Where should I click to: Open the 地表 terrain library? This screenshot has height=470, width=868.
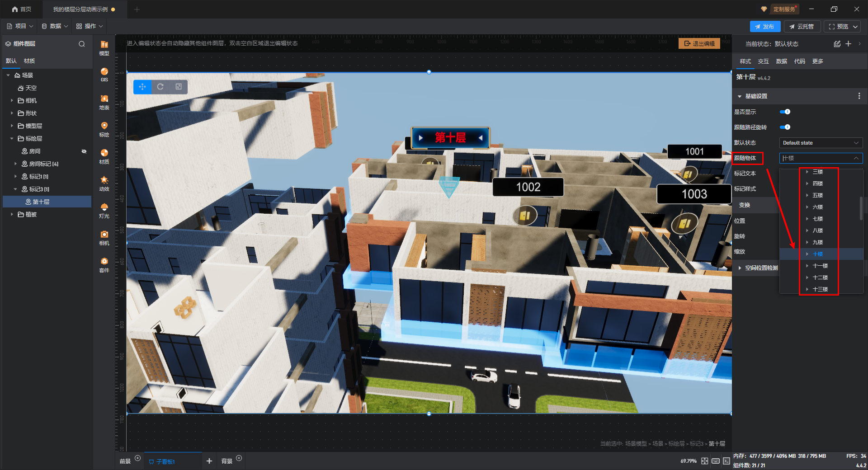[104, 102]
